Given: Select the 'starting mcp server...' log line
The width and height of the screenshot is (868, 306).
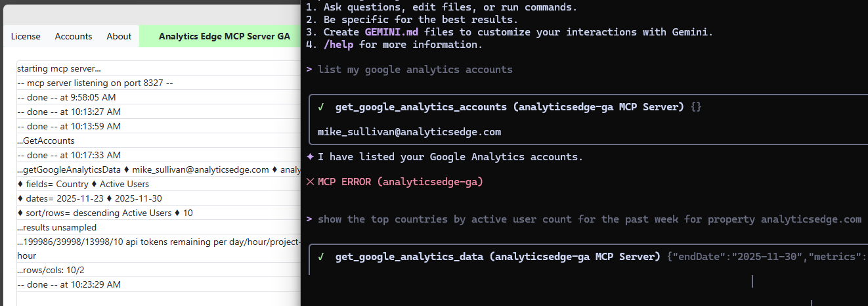Looking at the screenshot, I should 59,69.
